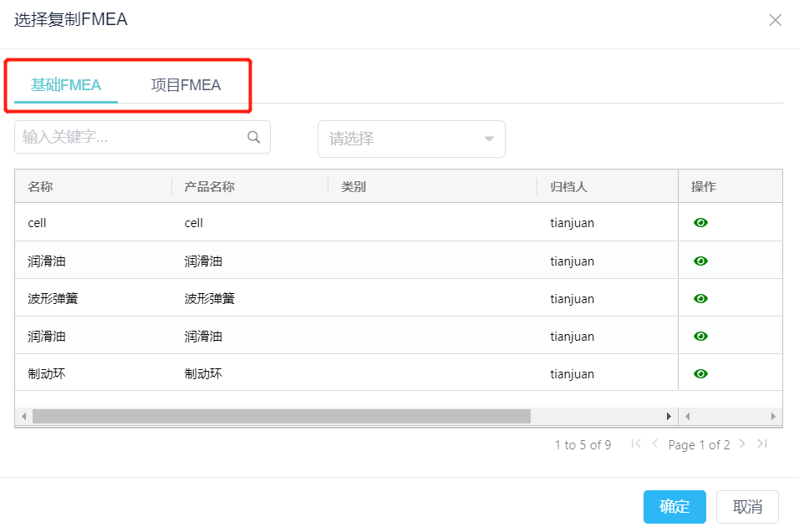This screenshot has height=532, width=799.
Task: Jump to last page arrow
Action: (x=762, y=444)
